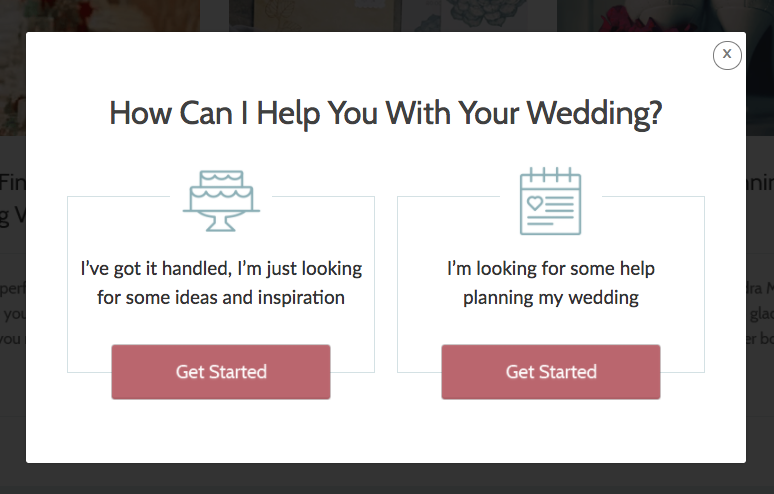Select "I've got it handled" option text
774x494 pixels.
tap(156, 268)
